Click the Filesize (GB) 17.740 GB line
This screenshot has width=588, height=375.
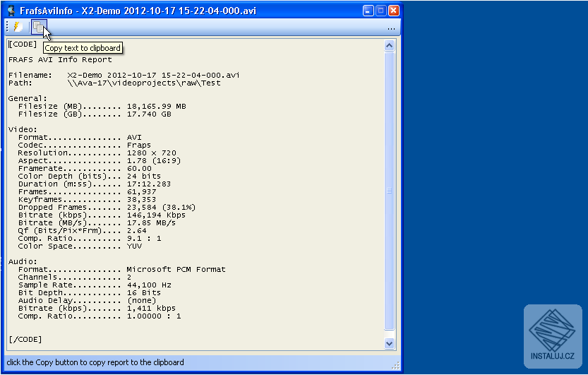coord(95,114)
